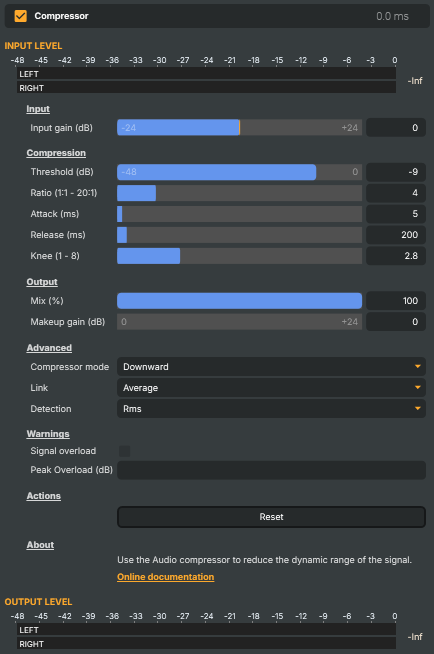Adjust the Input gain slider
Image resolution: width=434 pixels, height=654 pixels.
[239, 128]
